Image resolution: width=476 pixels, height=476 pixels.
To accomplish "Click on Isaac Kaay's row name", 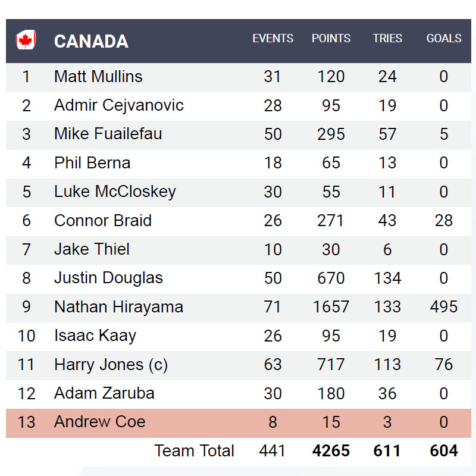I will pyautogui.click(x=95, y=336).
